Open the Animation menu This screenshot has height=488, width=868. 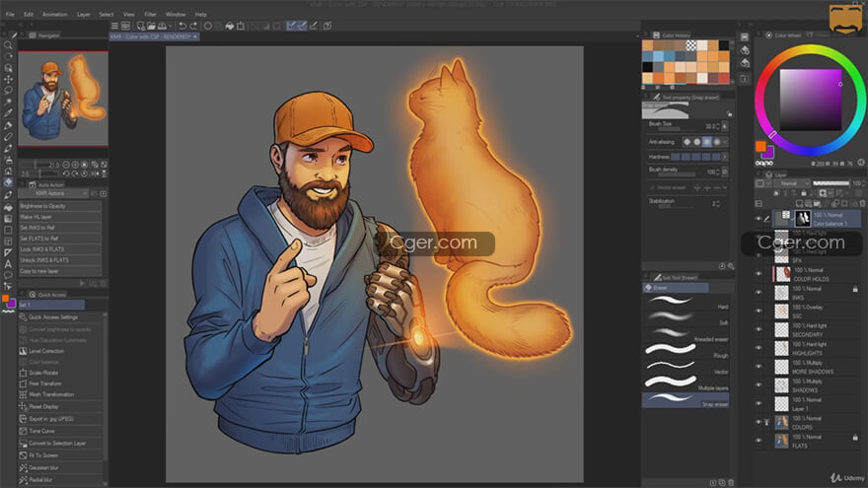click(x=55, y=15)
